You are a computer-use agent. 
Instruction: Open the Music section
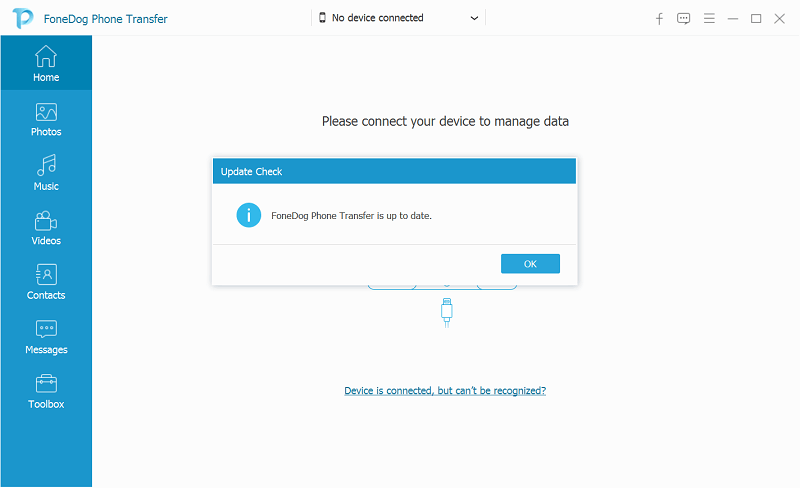click(46, 173)
